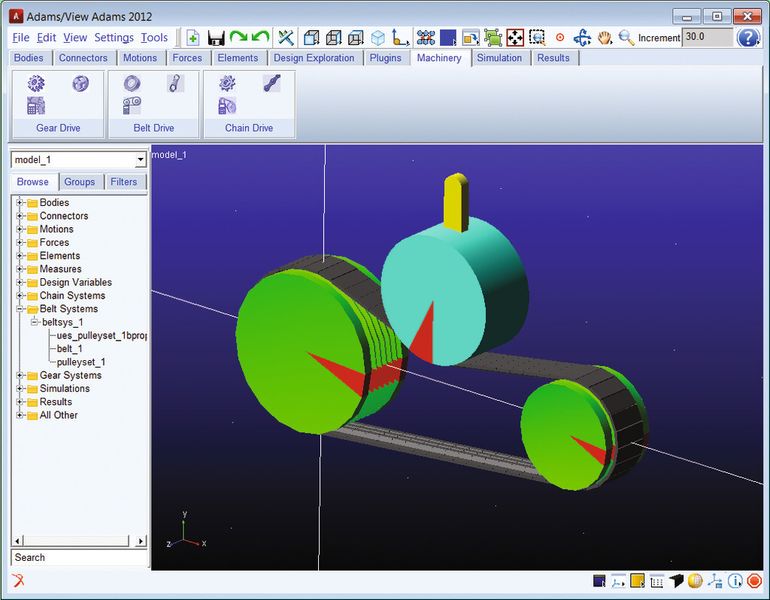Click the Belt Drive actuation icon
Image resolution: width=770 pixels, height=600 pixels.
point(132,106)
